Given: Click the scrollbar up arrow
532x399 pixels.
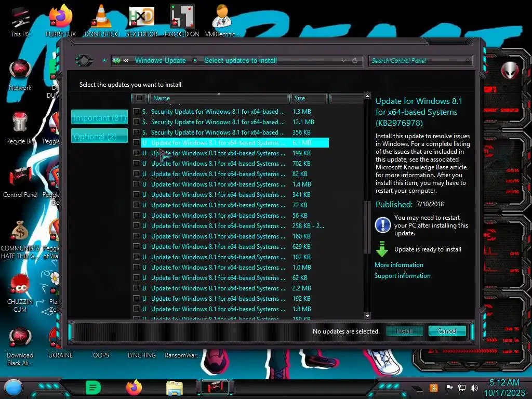Looking at the screenshot, I should pyautogui.click(x=367, y=96).
